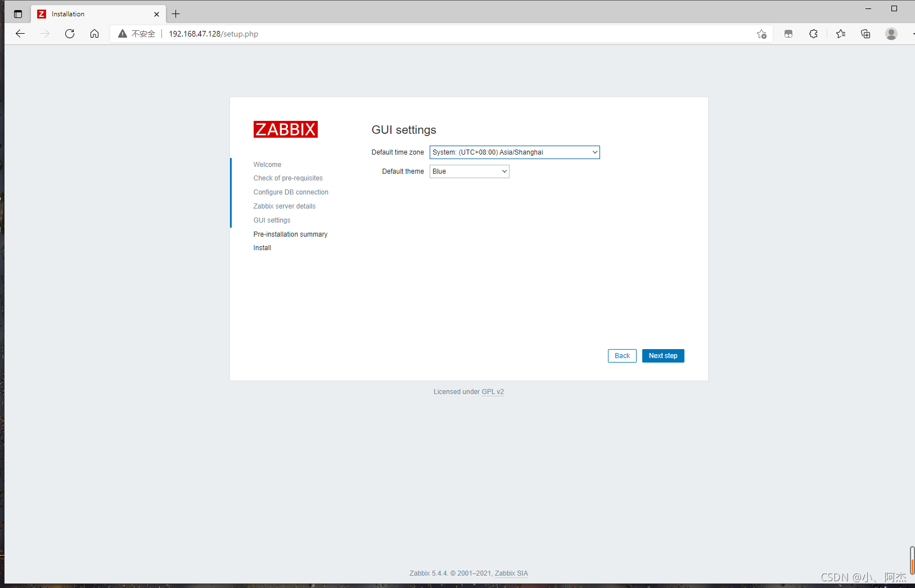This screenshot has width=915, height=588.
Task: Select Zabbix server details step
Action: pos(285,206)
